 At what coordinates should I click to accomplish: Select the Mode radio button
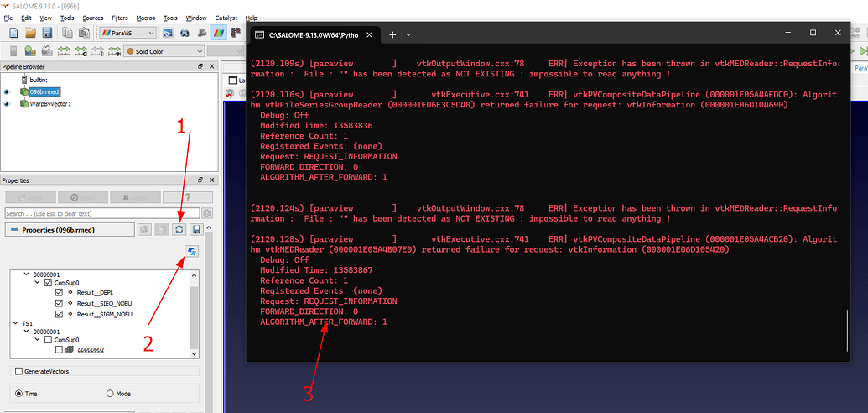coord(109,394)
